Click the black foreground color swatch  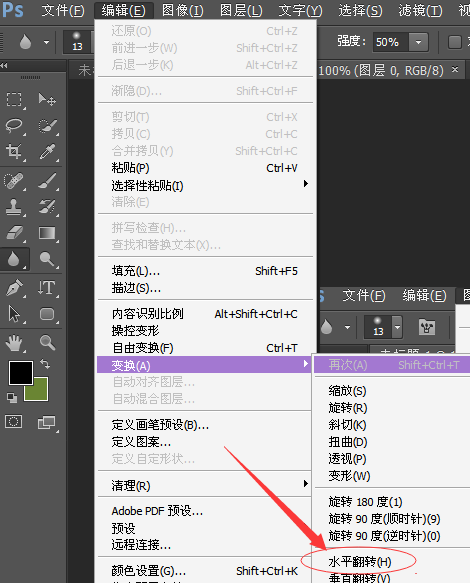click(21, 373)
